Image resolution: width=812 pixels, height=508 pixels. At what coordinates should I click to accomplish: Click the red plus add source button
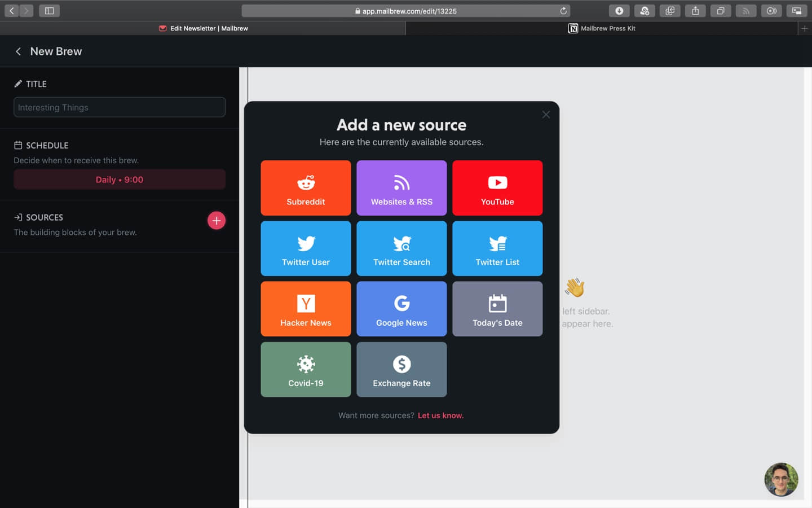coord(217,221)
